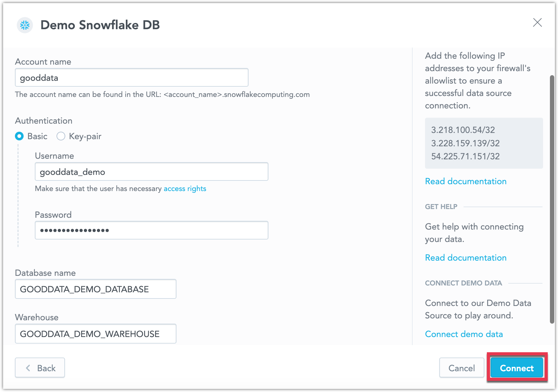Edit the Database name field

tap(96, 289)
